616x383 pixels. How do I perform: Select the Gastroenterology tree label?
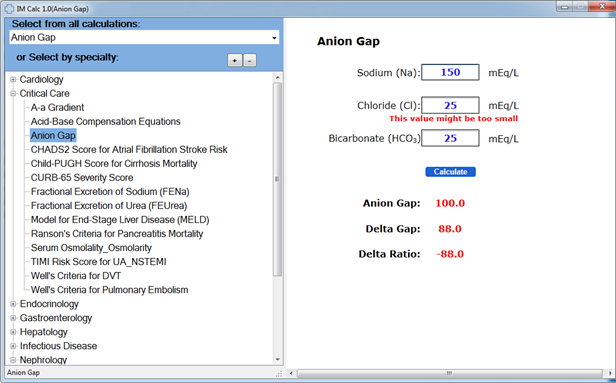pyautogui.click(x=56, y=318)
